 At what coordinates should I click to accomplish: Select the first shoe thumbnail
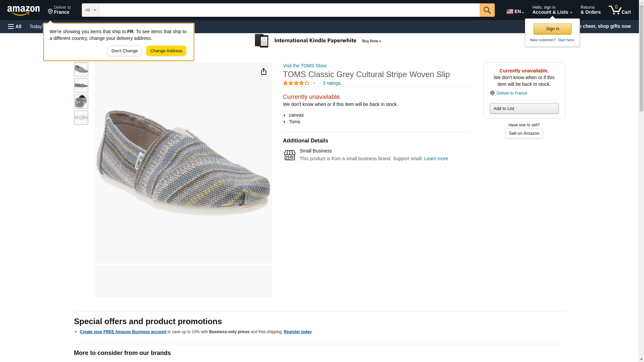81,69
